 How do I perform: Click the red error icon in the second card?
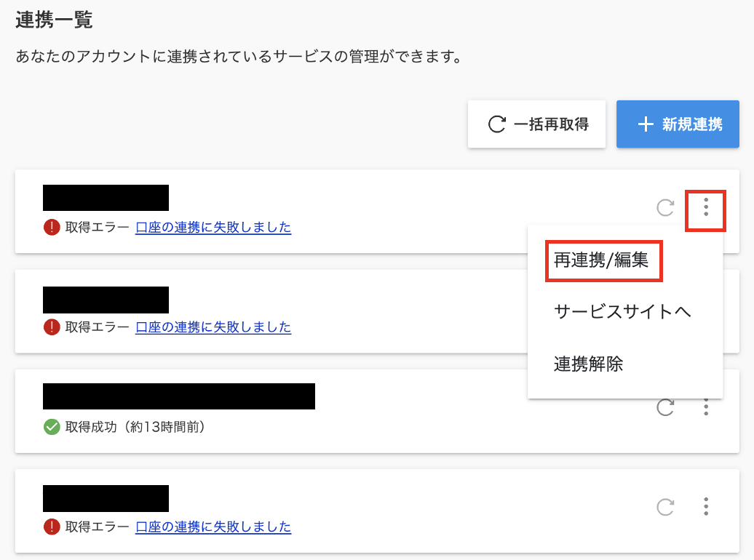[52, 327]
